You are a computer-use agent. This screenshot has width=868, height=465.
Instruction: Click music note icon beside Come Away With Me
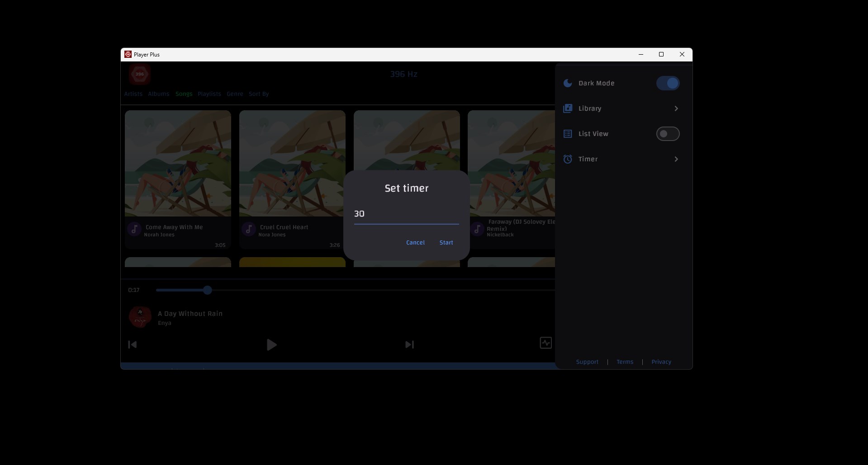pos(134,230)
